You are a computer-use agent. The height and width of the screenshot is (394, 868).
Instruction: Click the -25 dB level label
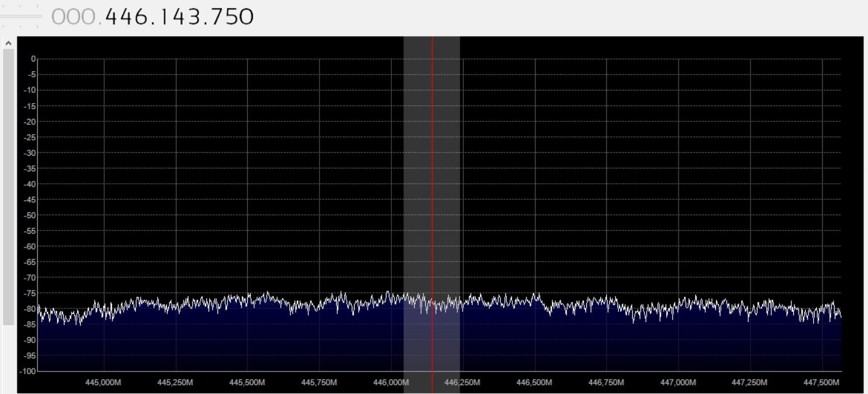(x=30, y=137)
